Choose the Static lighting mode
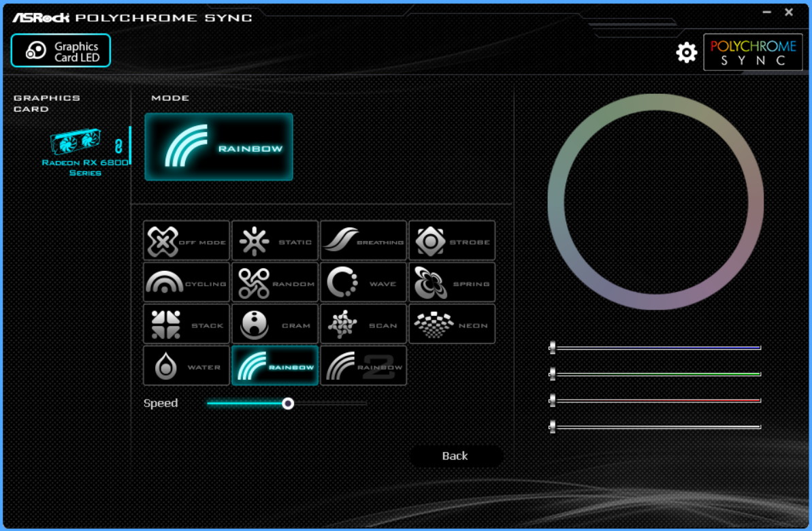812x531 pixels. pos(275,241)
